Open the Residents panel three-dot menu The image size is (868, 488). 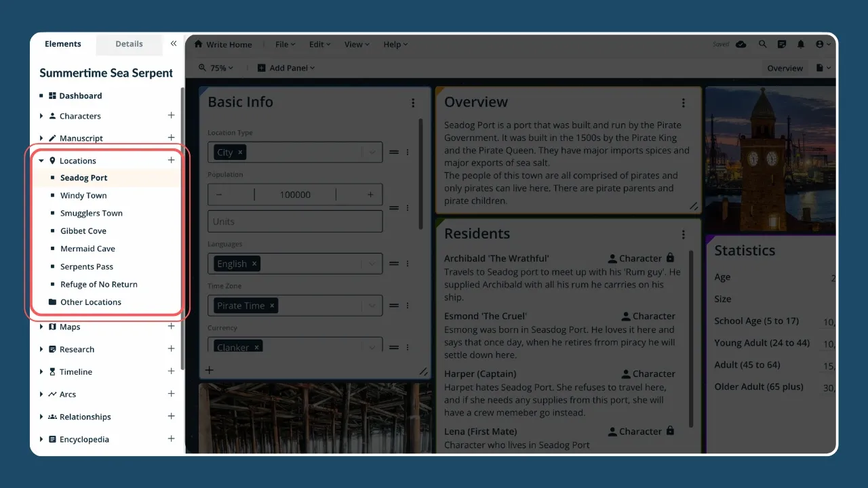coord(684,235)
